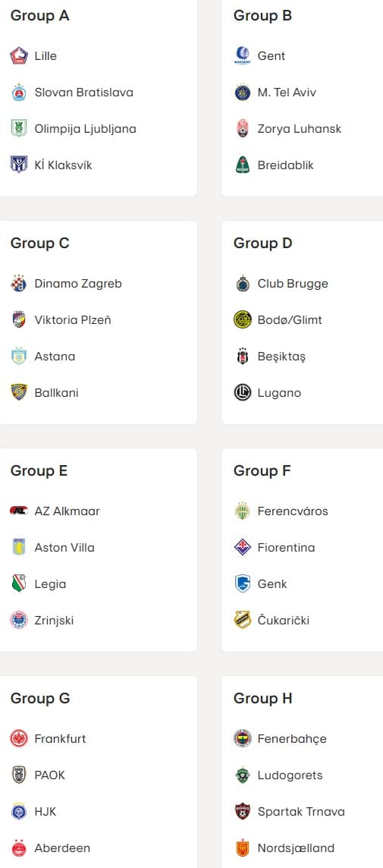Click the Fenerbahçe crest icon
Screen dimensions: 383x868
coord(243,738)
